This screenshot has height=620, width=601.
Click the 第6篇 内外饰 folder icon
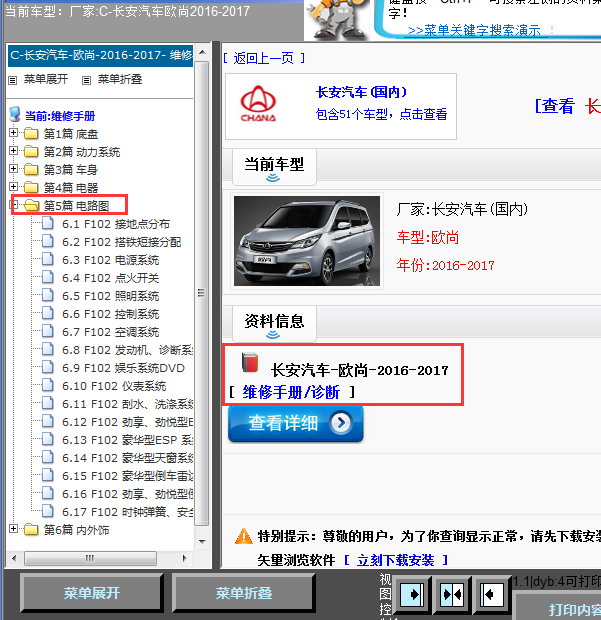(x=31, y=529)
